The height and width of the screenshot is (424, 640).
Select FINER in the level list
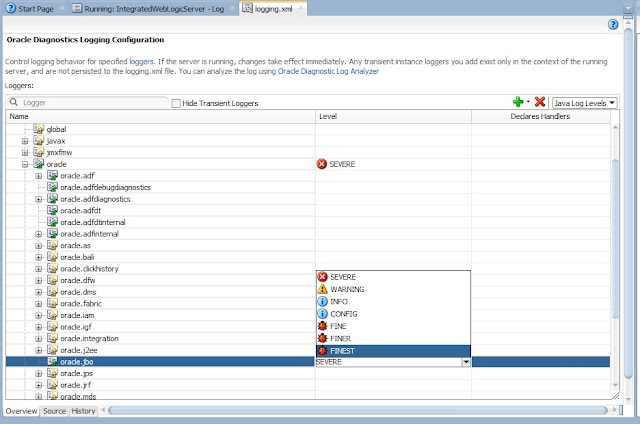(x=393, y=338)
